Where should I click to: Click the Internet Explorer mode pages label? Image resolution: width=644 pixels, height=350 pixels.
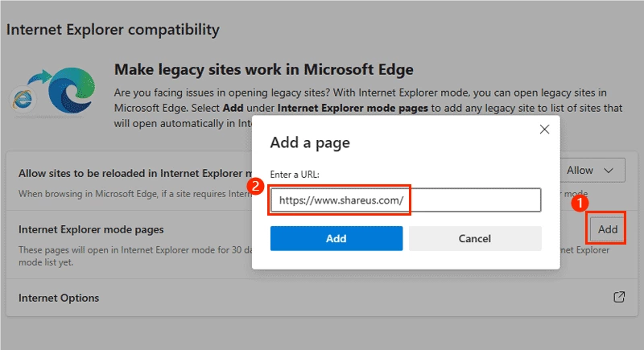tap(91, 229)
